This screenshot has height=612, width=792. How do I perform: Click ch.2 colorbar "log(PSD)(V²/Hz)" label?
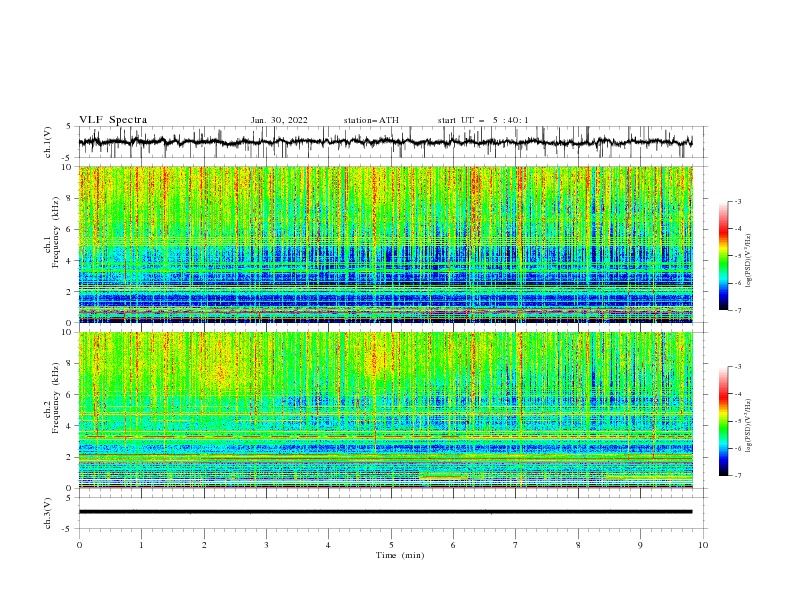click(748, 425)
